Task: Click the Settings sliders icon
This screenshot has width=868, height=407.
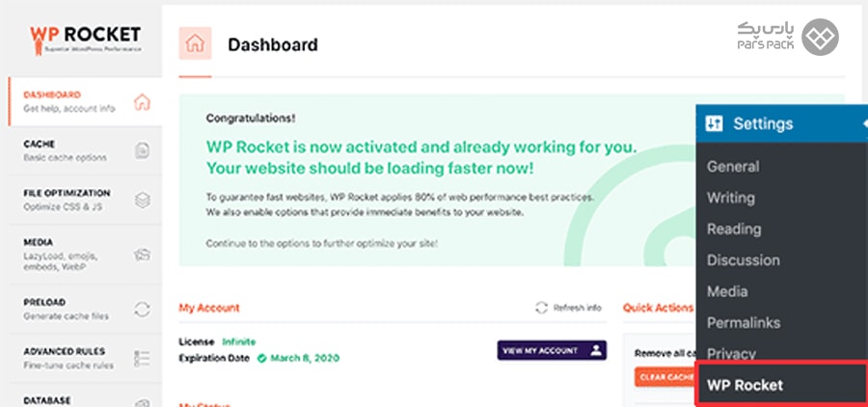Action: tap(714, 123)
